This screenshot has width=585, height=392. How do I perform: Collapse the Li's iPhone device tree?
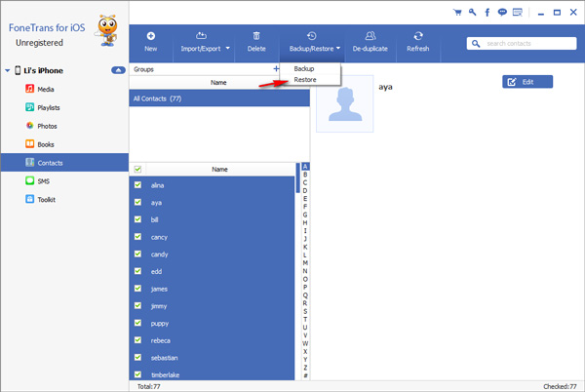[7, 70]
